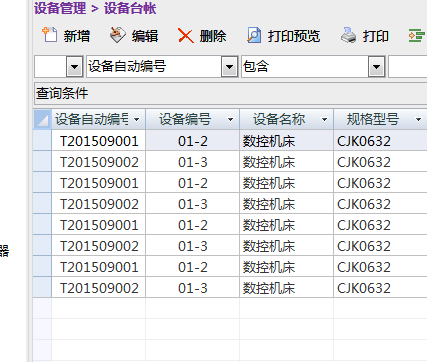Screen dimensions: 427x362
Task: Select first row cell T201509001
Action: pos(99,141)
